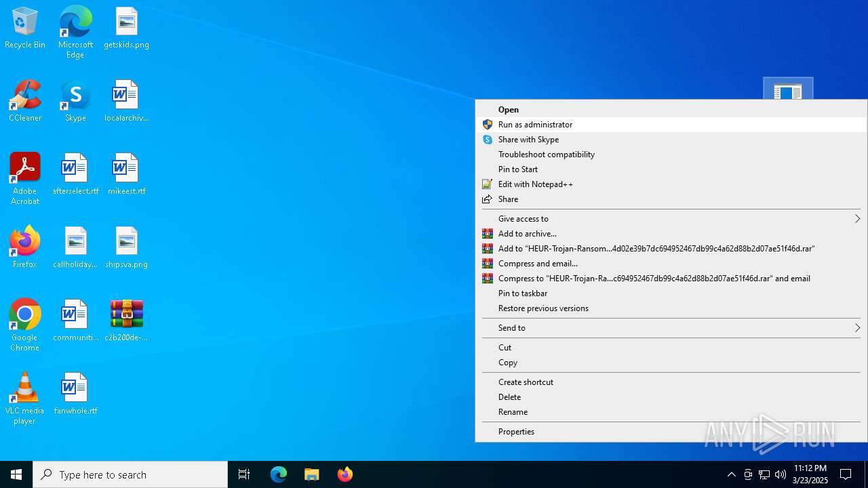Select the localarchiv... Word document icon
Image resolution: width=868 pixels, height=488 pixels.
click(126, 101)
